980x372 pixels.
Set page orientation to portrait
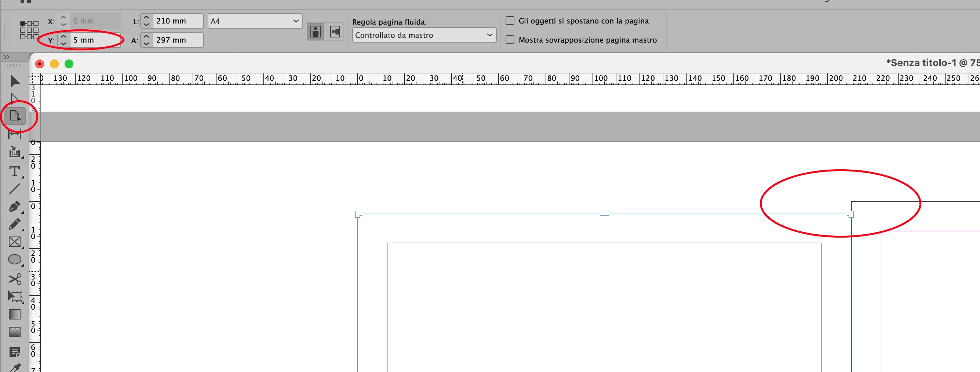click(x=316, y=32)
